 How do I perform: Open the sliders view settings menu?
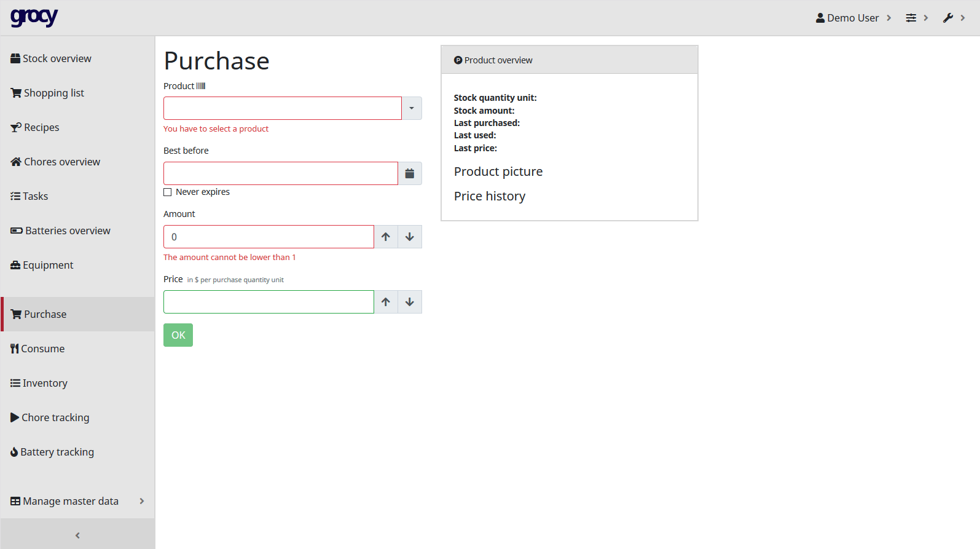[x=916, y=18]
